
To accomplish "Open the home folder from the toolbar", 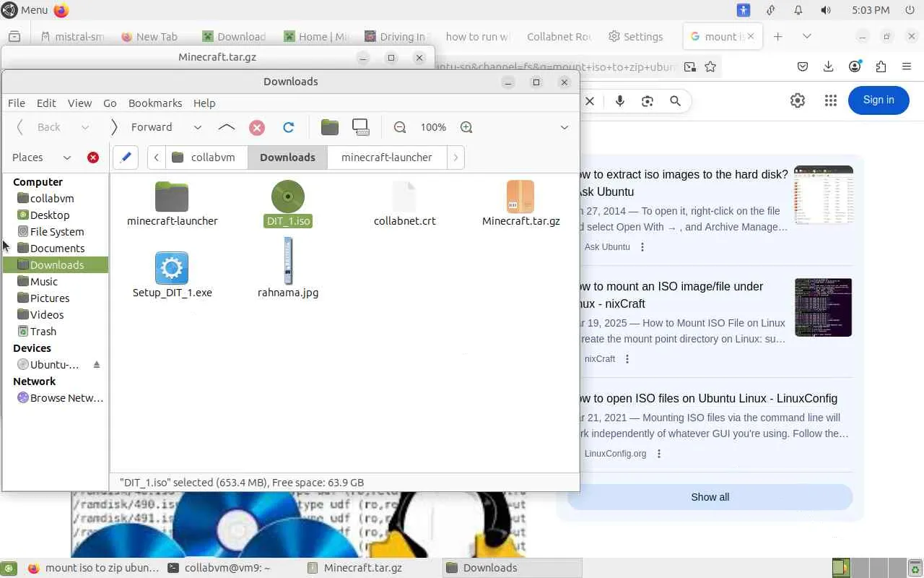I will tap(330, 127).
